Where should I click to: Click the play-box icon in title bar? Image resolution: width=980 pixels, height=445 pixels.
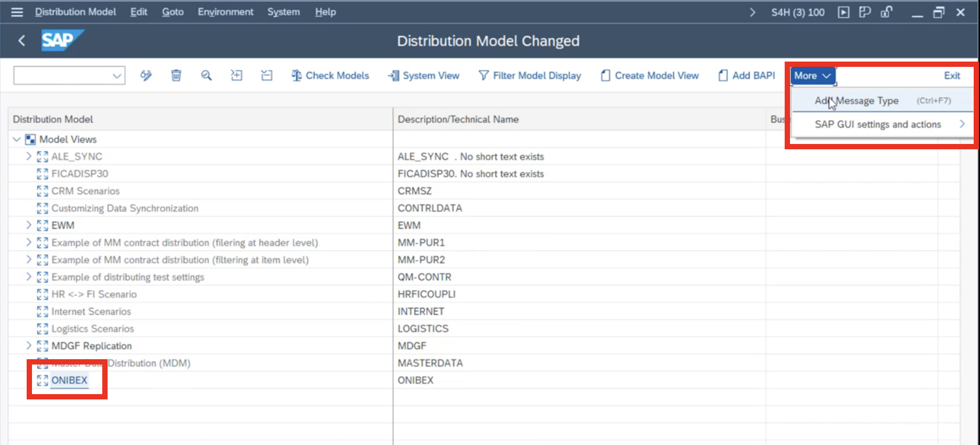(x=843, y=12)
